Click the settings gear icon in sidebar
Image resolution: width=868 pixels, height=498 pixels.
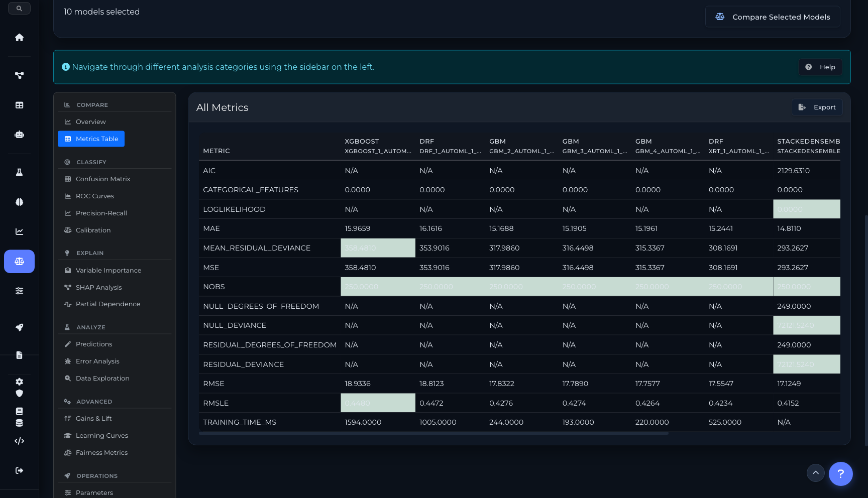tap(19, 382)
